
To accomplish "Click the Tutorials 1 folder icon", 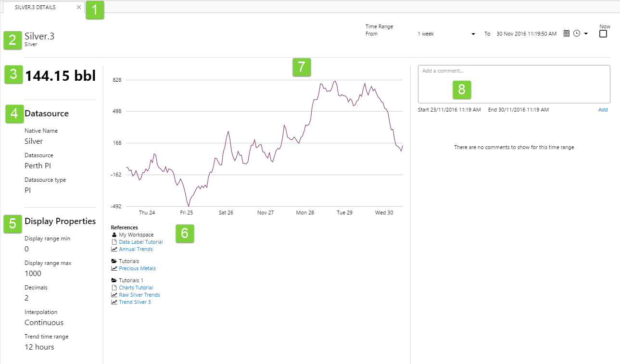I will pos(114,280).
